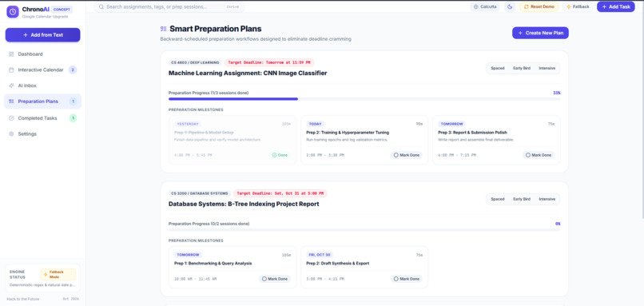Viewport: 644px width, 306px height.
Task: Click the sparkle icon in the top Fallback button
Action: (568, 7)
